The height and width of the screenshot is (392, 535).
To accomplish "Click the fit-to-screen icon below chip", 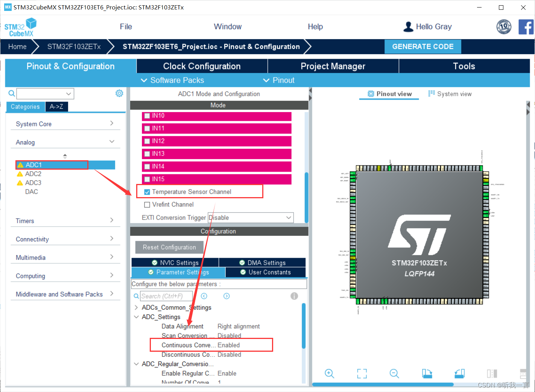I will click(x=362, y=373).
